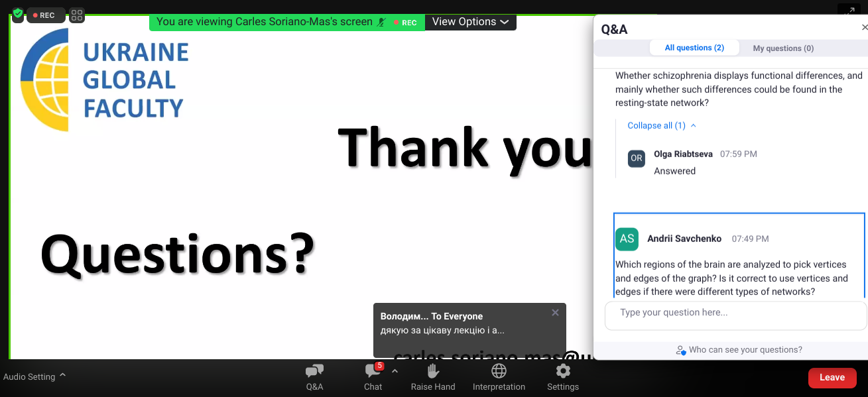Click the Type your question input field
The height and width of the screenshot is (397, 868).
(735, 313)
